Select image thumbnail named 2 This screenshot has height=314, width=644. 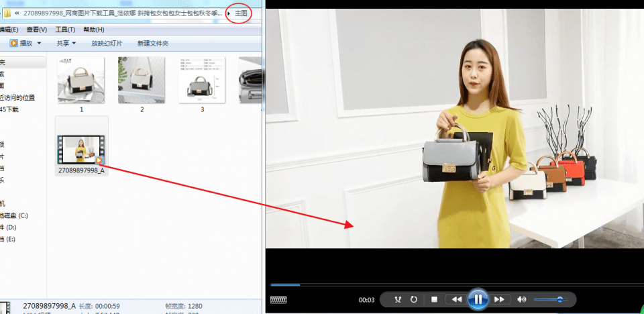142,80
